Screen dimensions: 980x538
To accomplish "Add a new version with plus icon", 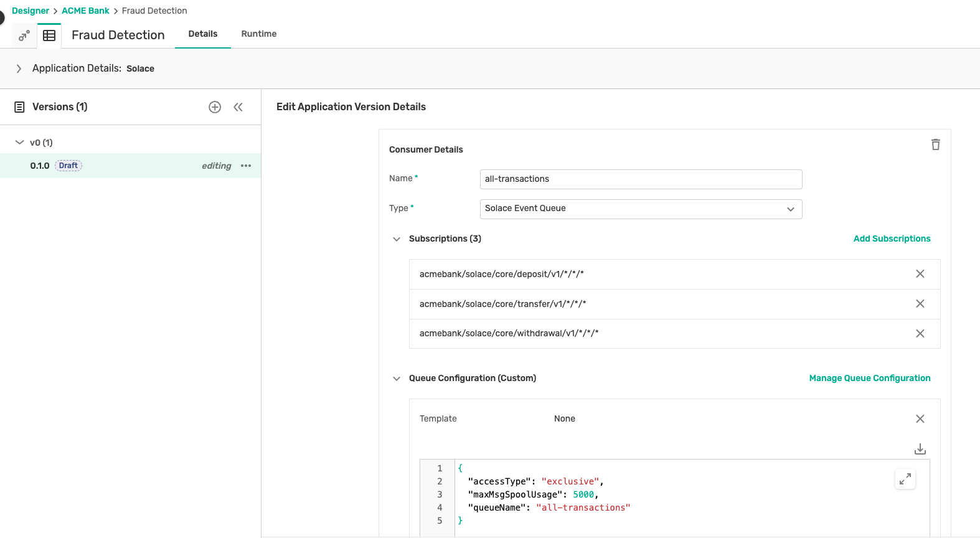I will click(x=215, y=107).
